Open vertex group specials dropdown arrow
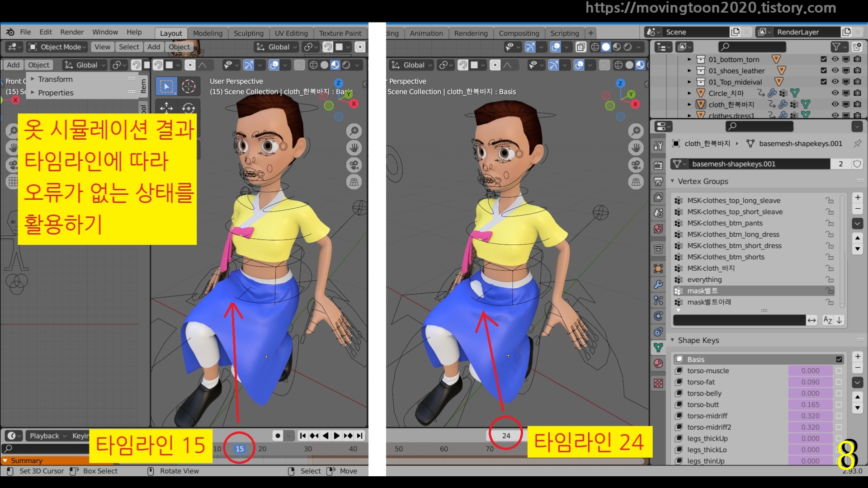 [858, 223]
